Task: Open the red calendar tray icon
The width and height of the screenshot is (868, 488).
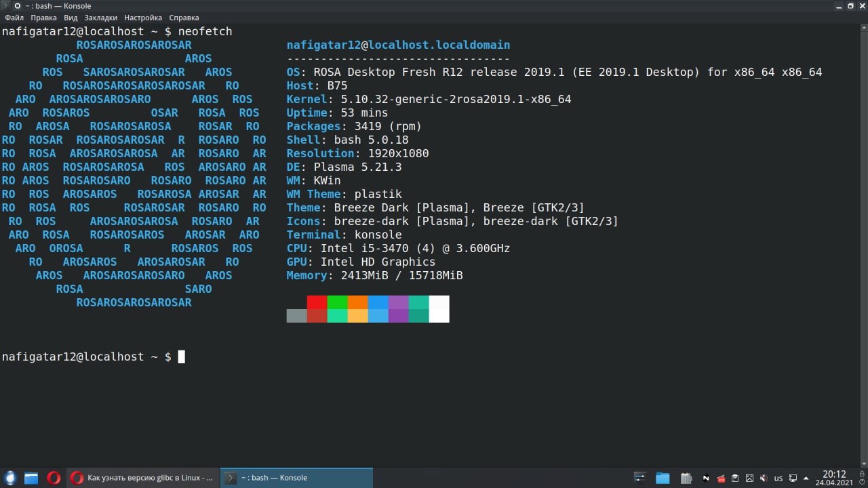Action: pos(720,478)
